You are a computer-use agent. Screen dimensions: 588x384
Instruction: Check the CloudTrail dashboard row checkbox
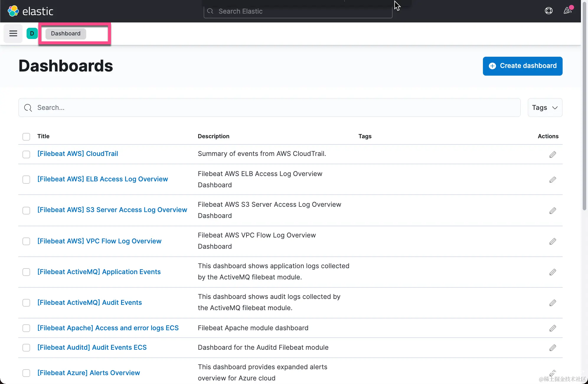[26, 154]
